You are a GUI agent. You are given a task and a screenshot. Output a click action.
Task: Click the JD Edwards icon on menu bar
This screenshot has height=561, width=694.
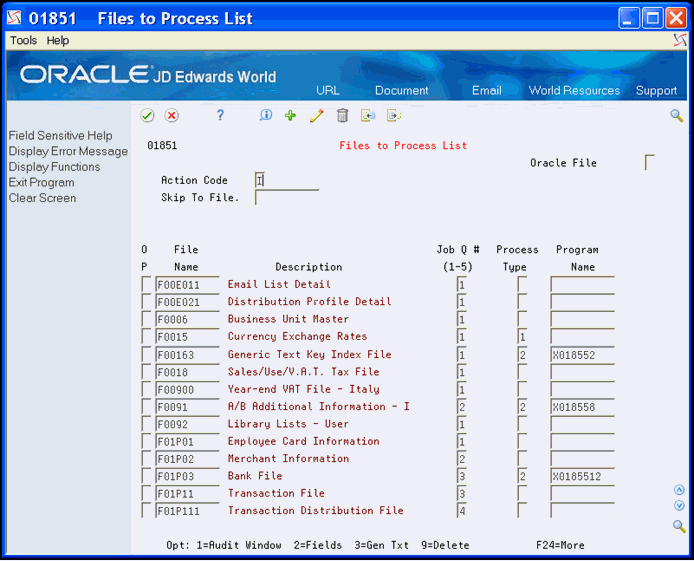(680, 40)
